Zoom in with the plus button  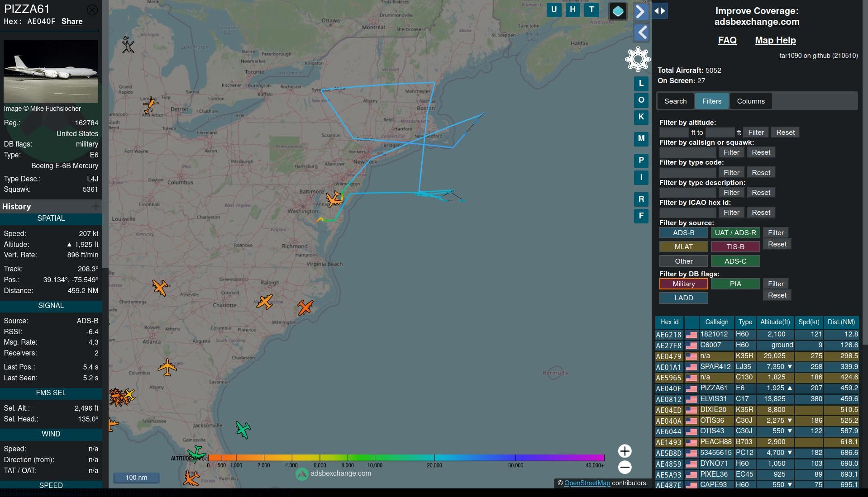(x=625, y=451)
